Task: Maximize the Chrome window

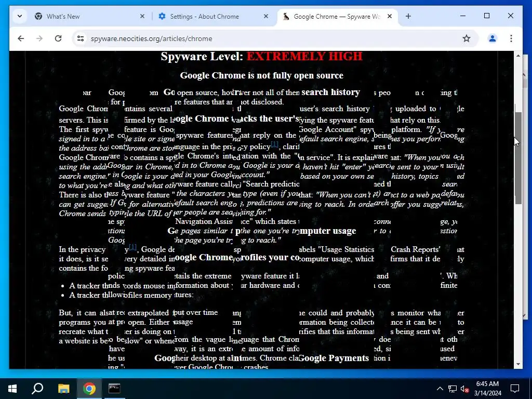Action: pos(486,16)
